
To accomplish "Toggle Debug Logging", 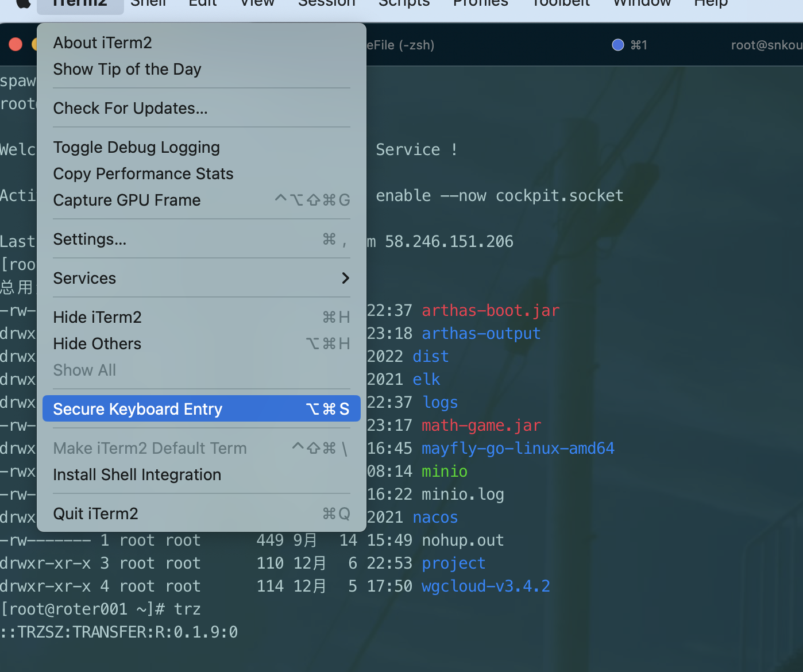I will [136, 147].
